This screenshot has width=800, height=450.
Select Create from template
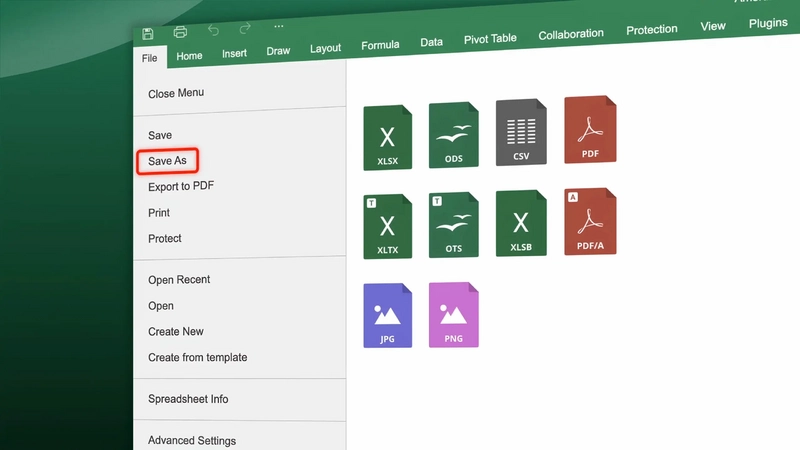click(x=197, y=357)
